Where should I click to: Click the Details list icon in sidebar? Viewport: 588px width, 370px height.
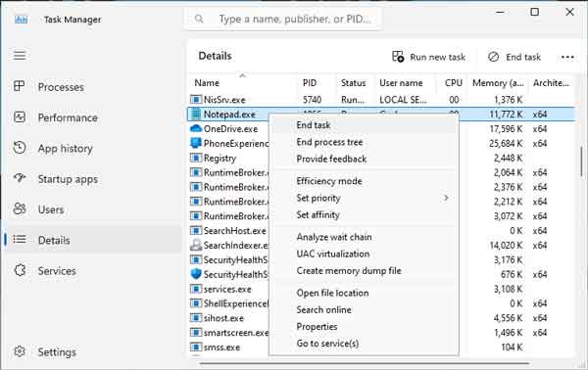point(20,239)
